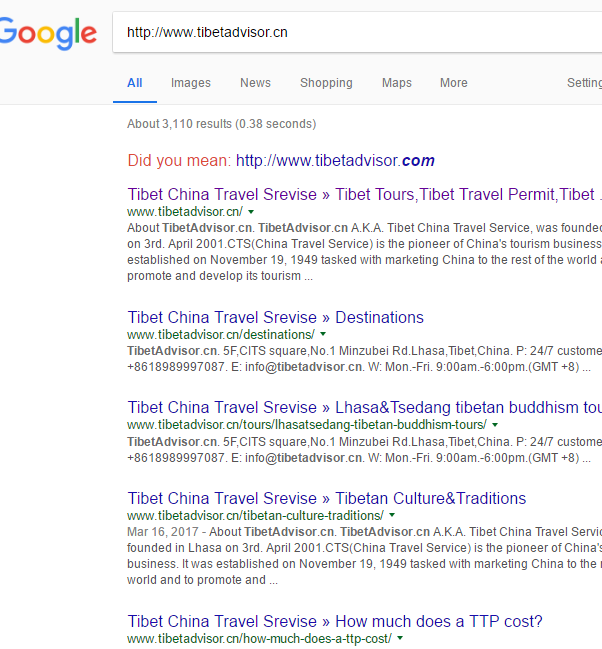
Task: Open search Settings menu
Action: (x=584, y=83)
